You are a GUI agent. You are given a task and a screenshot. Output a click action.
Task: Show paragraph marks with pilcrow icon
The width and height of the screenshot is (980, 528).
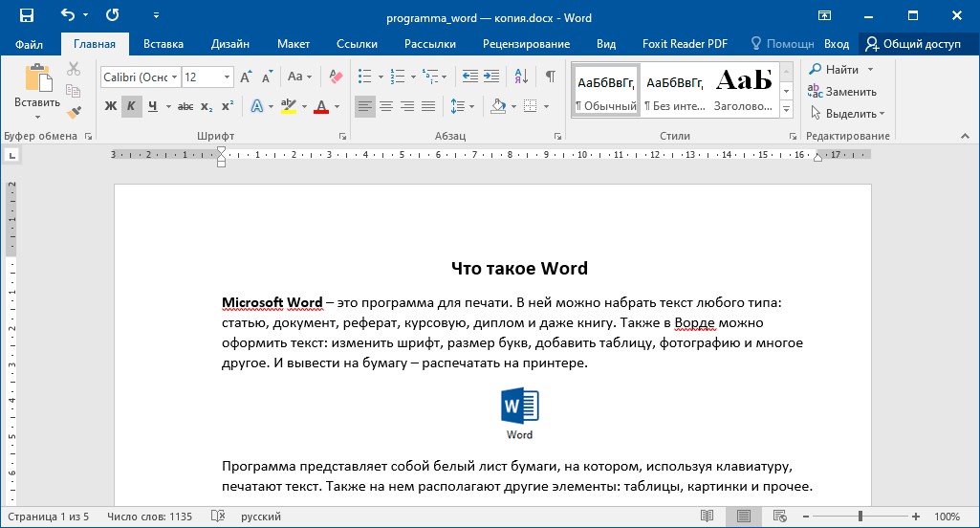point(550,77)
